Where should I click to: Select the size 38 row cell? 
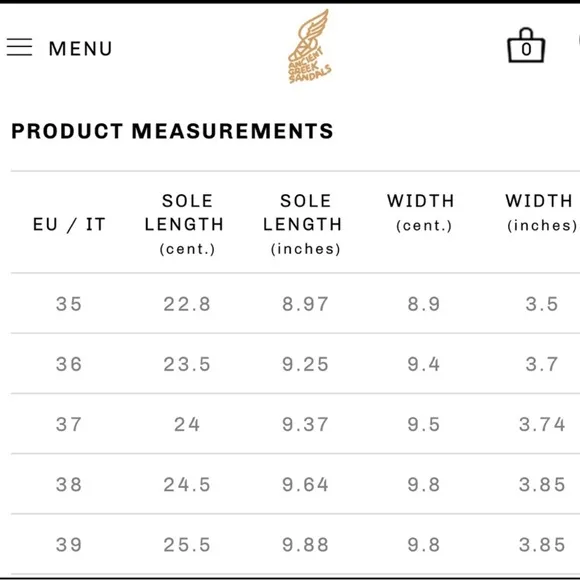coord(69,485)
